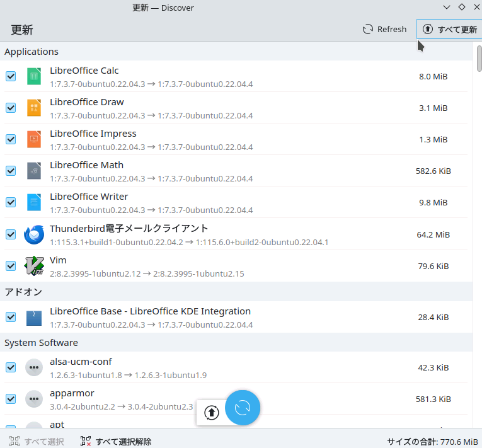Click the Vim app icon
Screen dimensions: 482x448
pyautogui.click(x=34, y=266)
